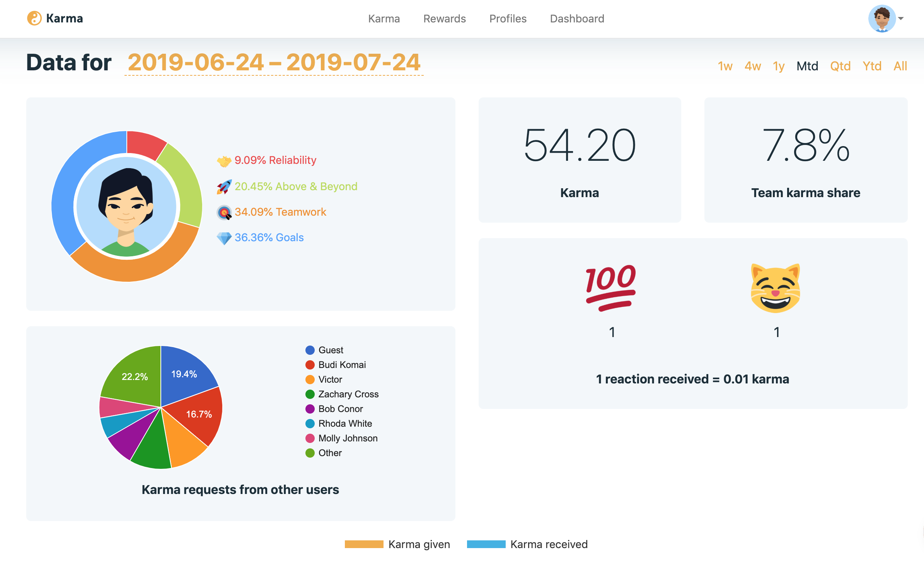The height and width of the screenshot is (562, 924).
Task: Open the user account dropdown arrow
Action: coord(901,19)
